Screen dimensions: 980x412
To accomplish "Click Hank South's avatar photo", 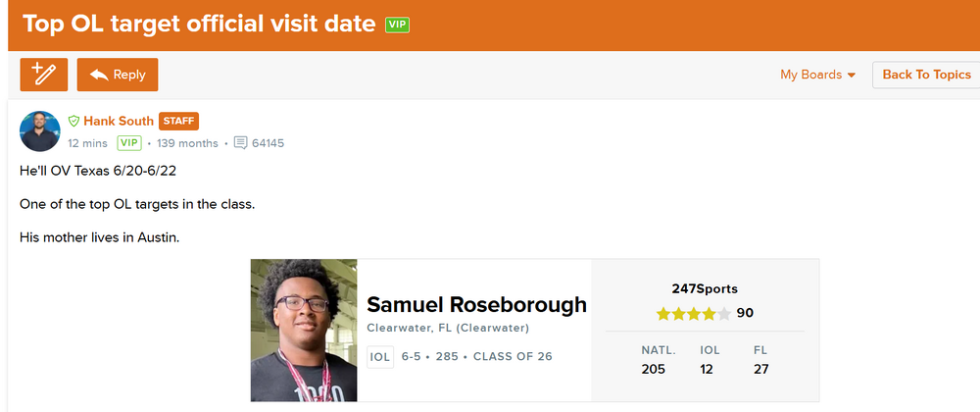I will coord(40,131).
